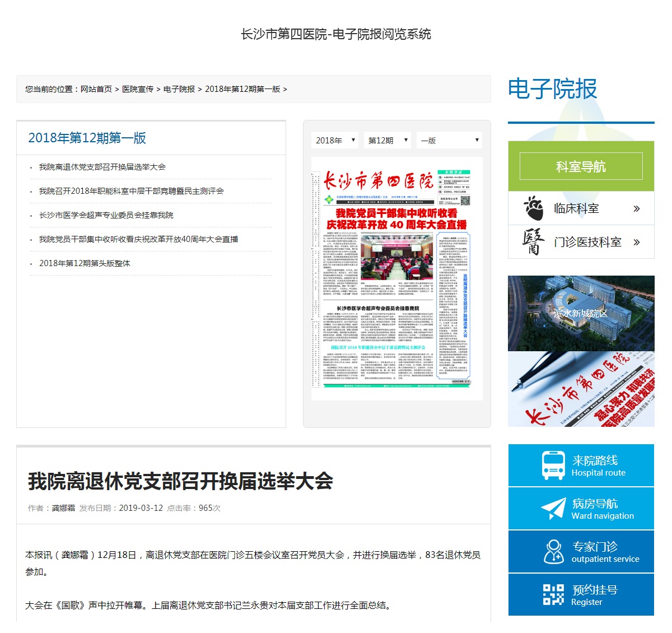
Task: Select 电子院报 in breadcrumb navigation
Action: [x=179, y=89]
